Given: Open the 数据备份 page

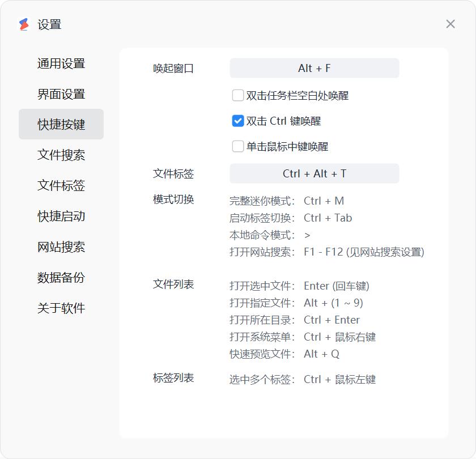Looking at the screenshot, I should tap(61, 277).
